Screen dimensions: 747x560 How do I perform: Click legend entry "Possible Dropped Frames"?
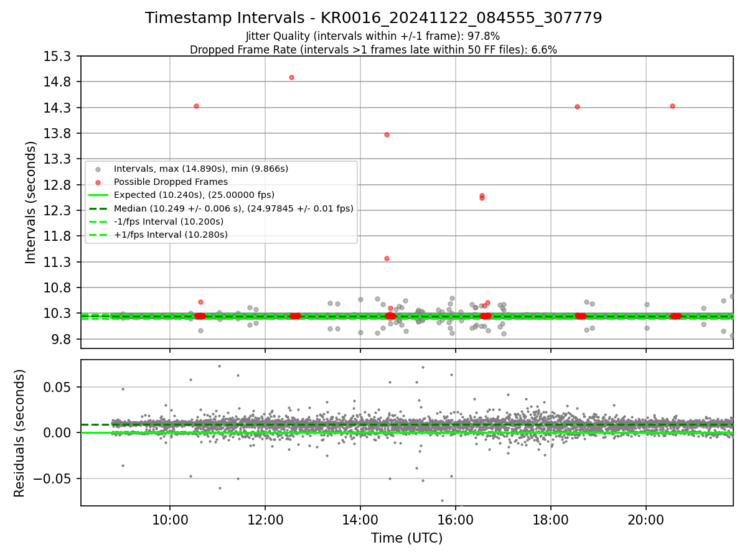click(x=171, y=182)
